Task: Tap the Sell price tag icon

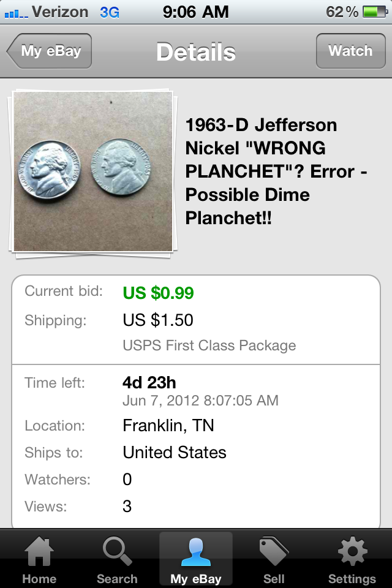Action: (x=274, y=552)
